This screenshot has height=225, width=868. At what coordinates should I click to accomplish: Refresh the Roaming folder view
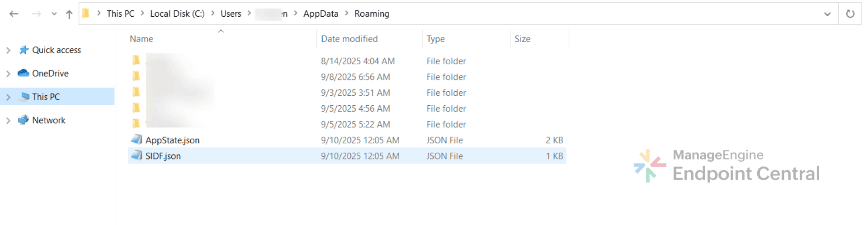coord(850,14)
